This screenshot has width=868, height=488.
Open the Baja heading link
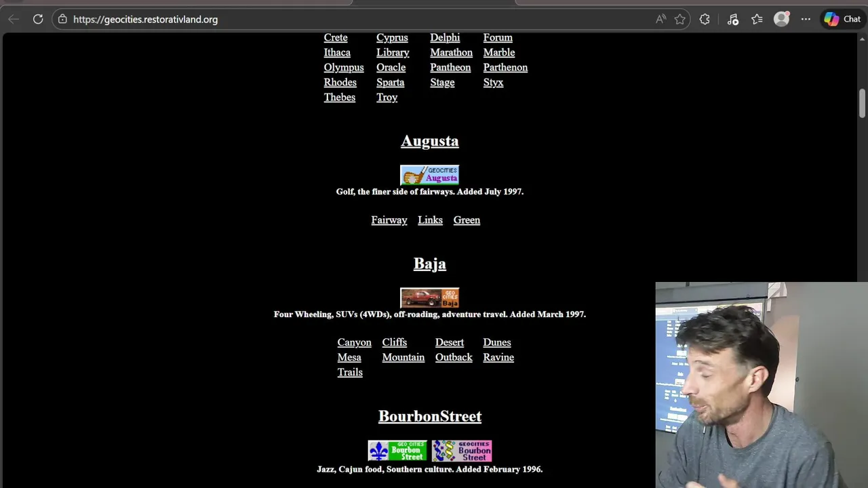tap(429, 264)
